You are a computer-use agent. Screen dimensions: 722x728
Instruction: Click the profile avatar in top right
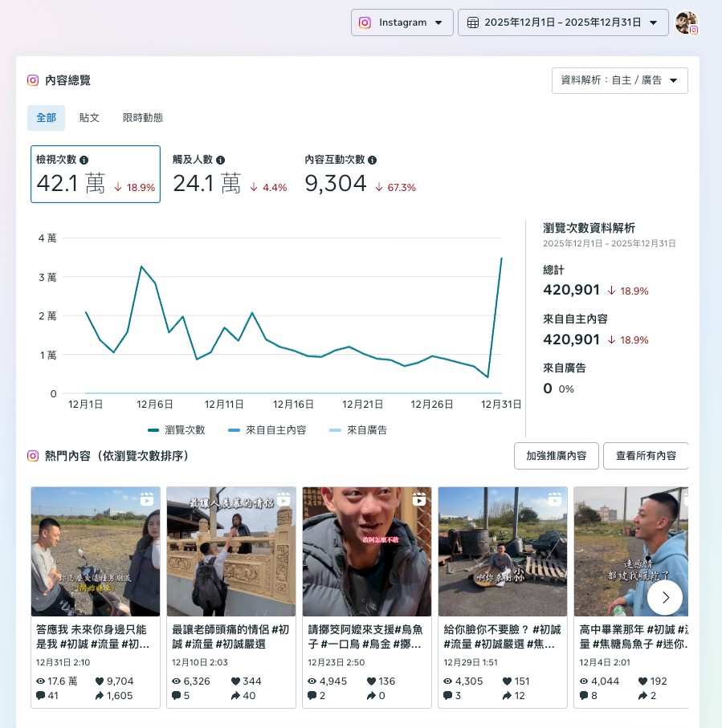point(685,22)
